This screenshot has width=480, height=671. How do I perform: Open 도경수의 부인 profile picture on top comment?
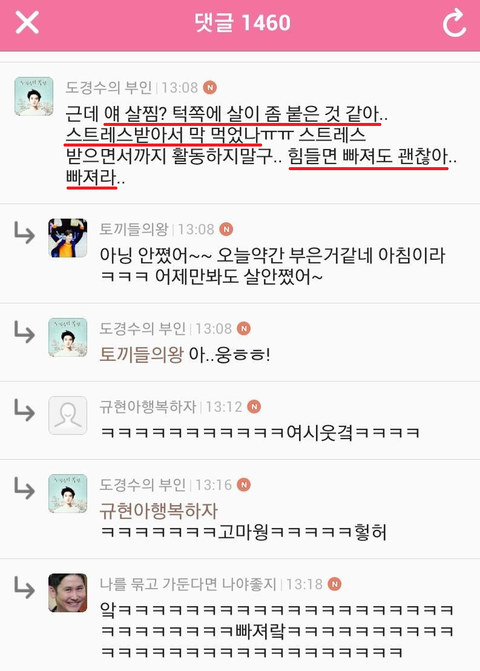34,96
